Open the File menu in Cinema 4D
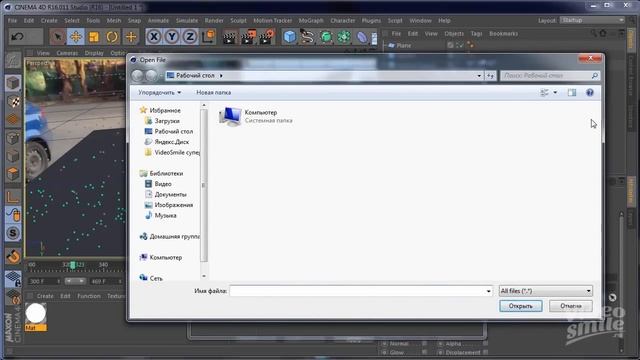Viewport: 640px width, 360px height. (13, 20)
